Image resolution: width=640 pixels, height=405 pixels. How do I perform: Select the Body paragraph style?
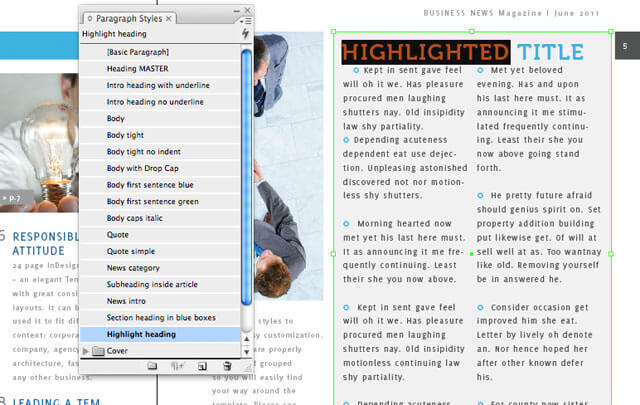(160, 118)
